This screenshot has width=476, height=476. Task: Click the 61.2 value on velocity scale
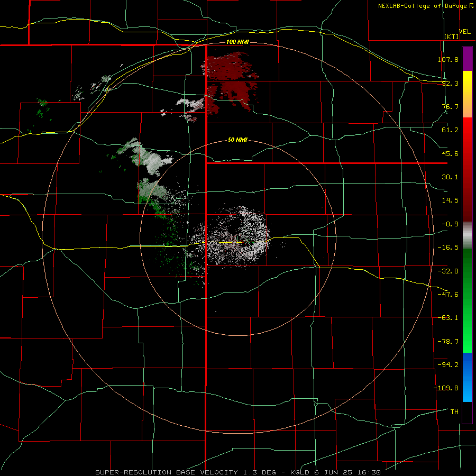click(x=450, y=130)
